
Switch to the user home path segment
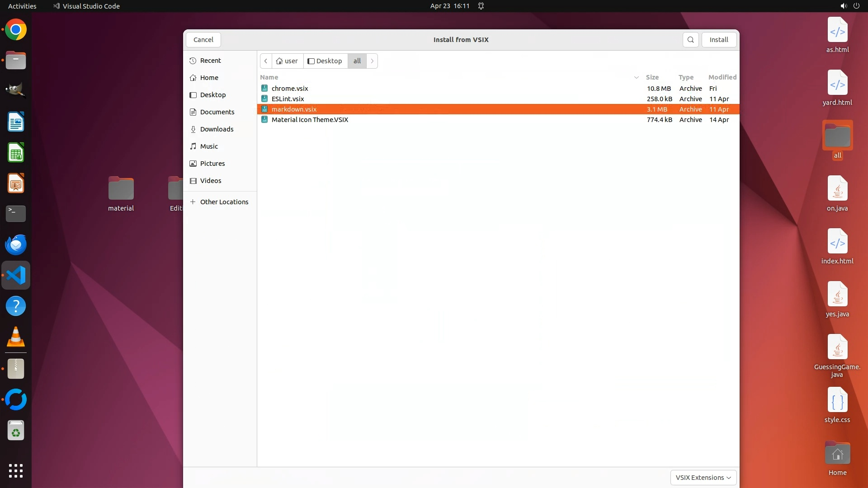pyautogui.click(x=288, y=61)
